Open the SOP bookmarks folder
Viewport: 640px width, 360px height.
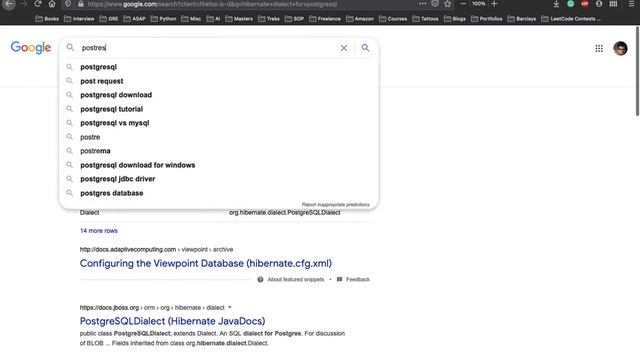pyautogui.click(x=294, y=19)
